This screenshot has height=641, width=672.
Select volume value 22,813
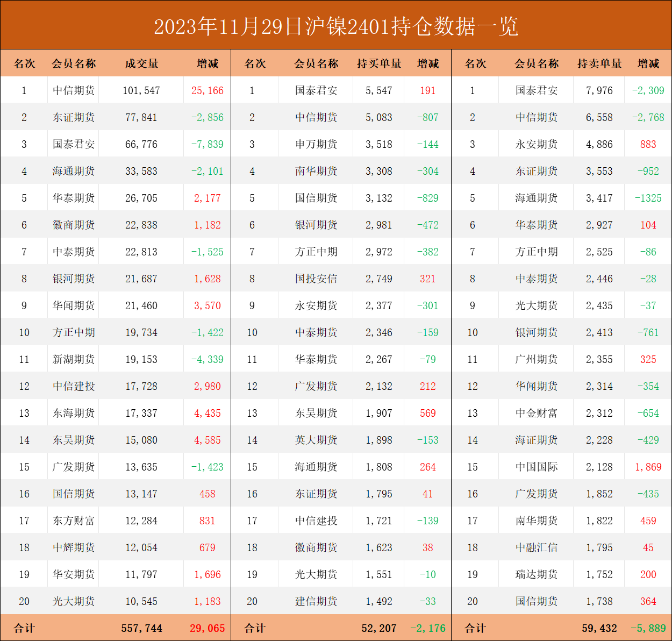[x=141, y=252]
